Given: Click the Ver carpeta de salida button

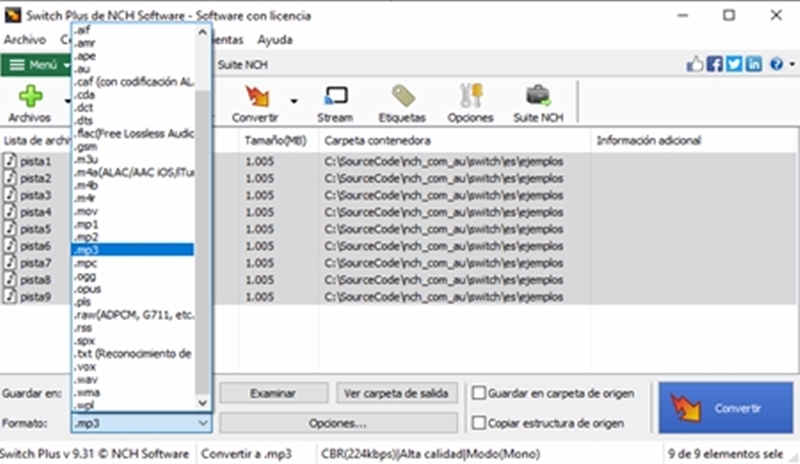Looking at the screenshot, I should click(397, 393).
